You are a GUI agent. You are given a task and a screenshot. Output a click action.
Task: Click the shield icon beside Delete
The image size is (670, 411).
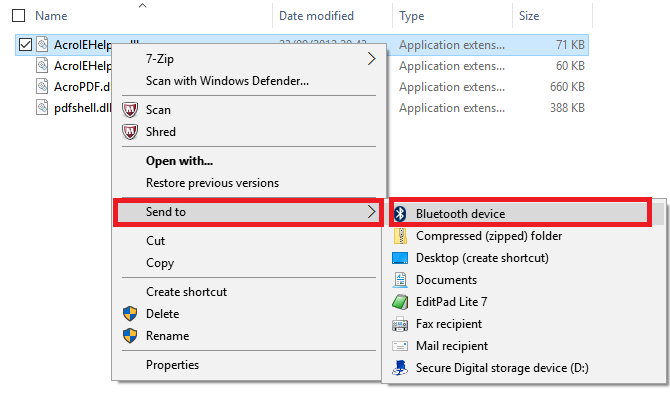click(129, 314)
